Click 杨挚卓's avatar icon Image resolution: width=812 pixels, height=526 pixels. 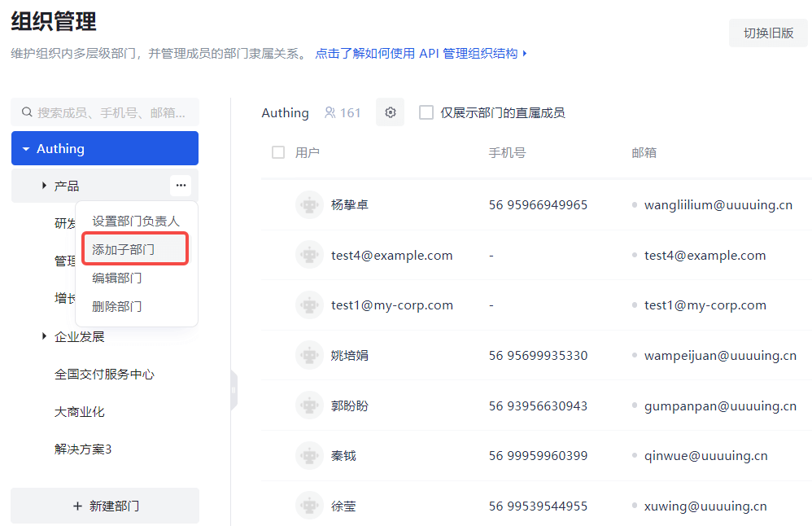tap(309, 204)
